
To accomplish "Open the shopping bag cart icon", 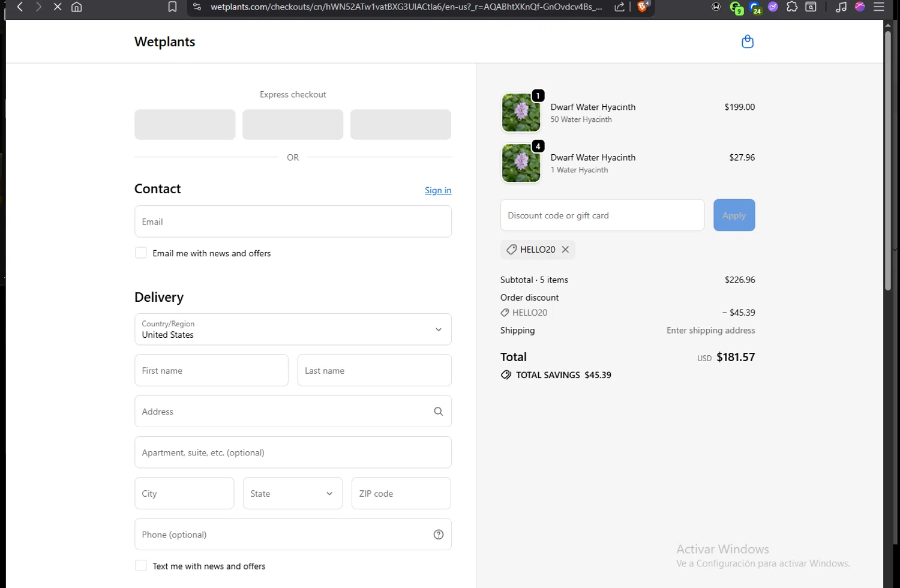I will coord(748,41).
